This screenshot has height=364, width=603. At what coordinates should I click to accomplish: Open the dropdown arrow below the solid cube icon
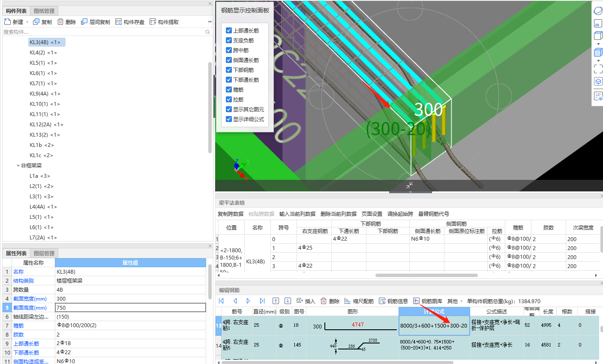[598, 60]
